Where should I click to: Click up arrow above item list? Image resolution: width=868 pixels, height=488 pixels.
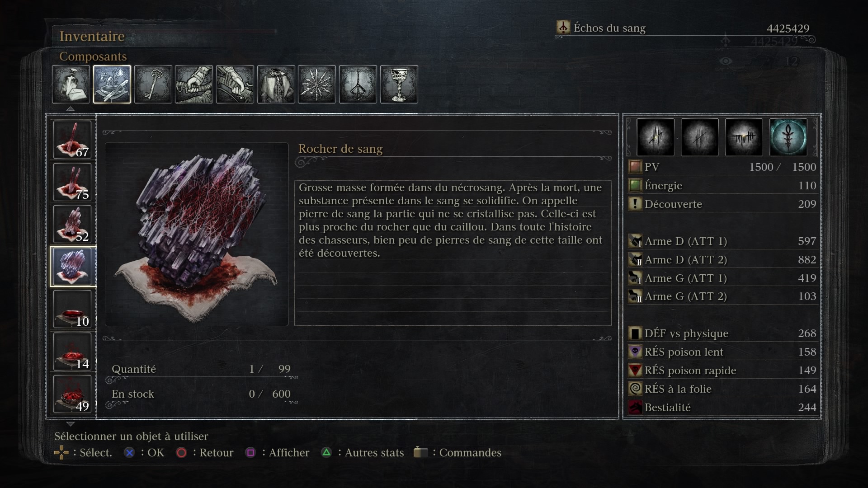point(70,109)
